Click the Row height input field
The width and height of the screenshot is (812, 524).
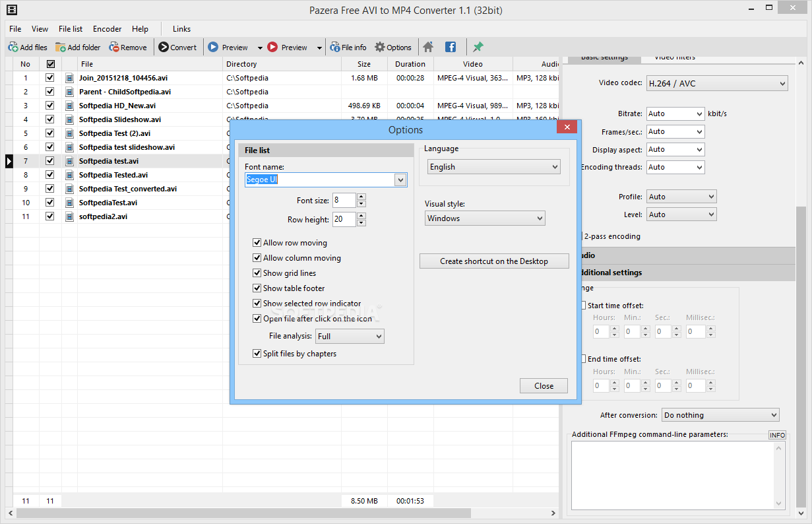click(344, 219)
